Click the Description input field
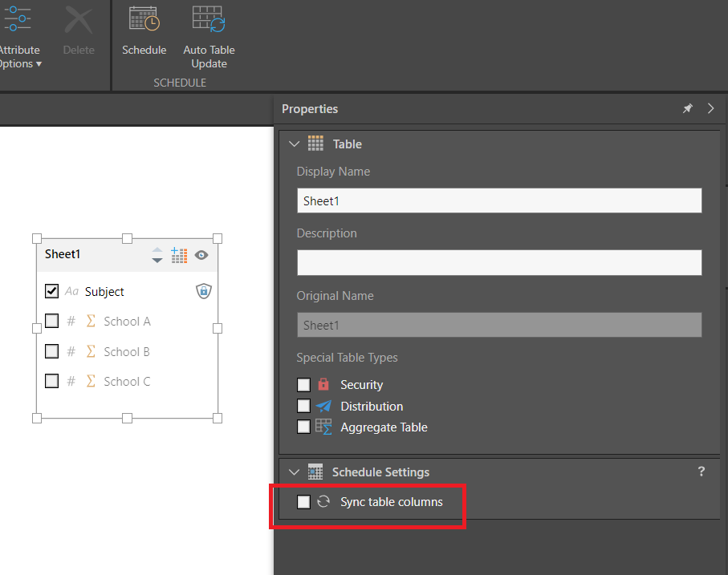728x575 pixels. [498, 262]
